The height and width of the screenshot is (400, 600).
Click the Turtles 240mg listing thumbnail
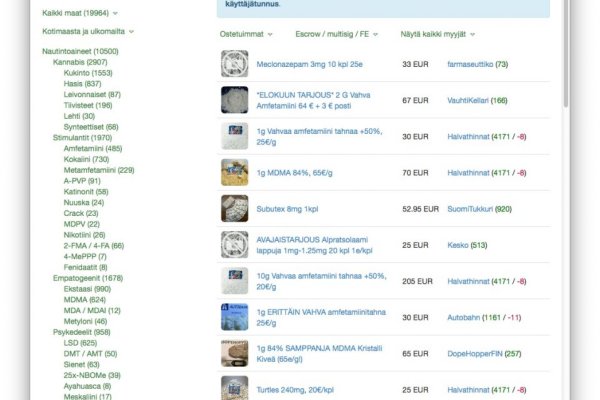point(235,388)
